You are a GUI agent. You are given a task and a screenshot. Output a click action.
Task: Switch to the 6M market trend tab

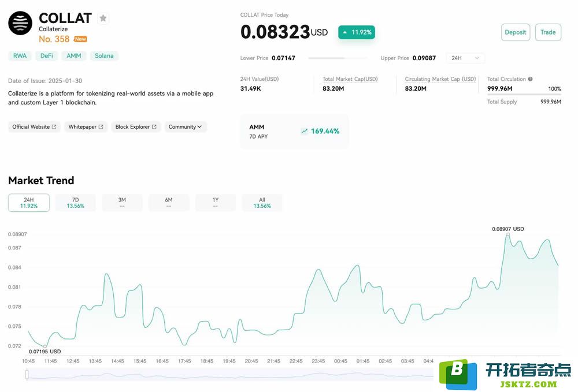[x=169, y=203]
